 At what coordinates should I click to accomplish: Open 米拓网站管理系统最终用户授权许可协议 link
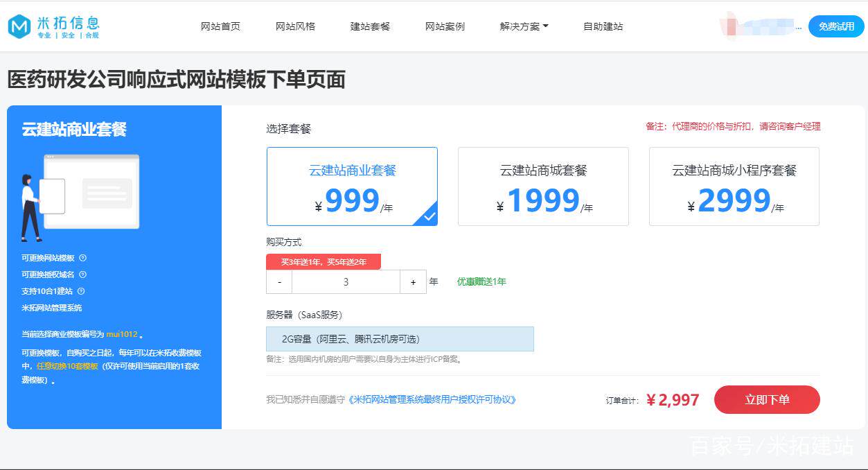pyautogui.click(x=432, y=400)
